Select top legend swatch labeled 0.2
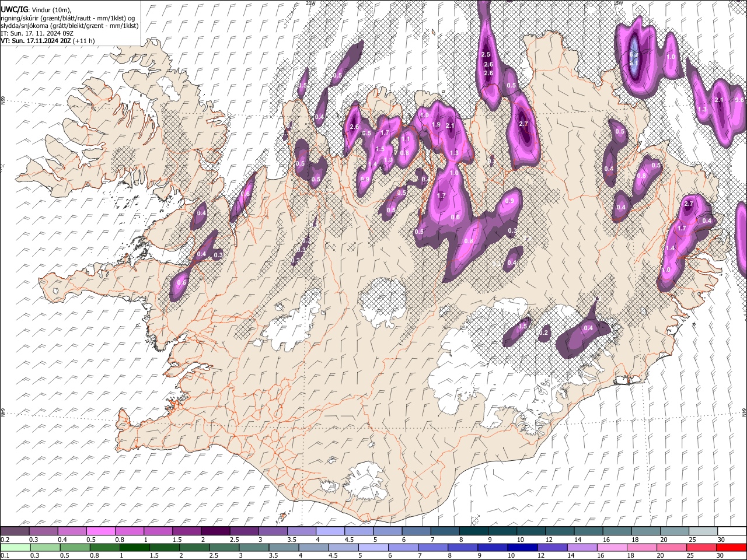 pos(15,531)
